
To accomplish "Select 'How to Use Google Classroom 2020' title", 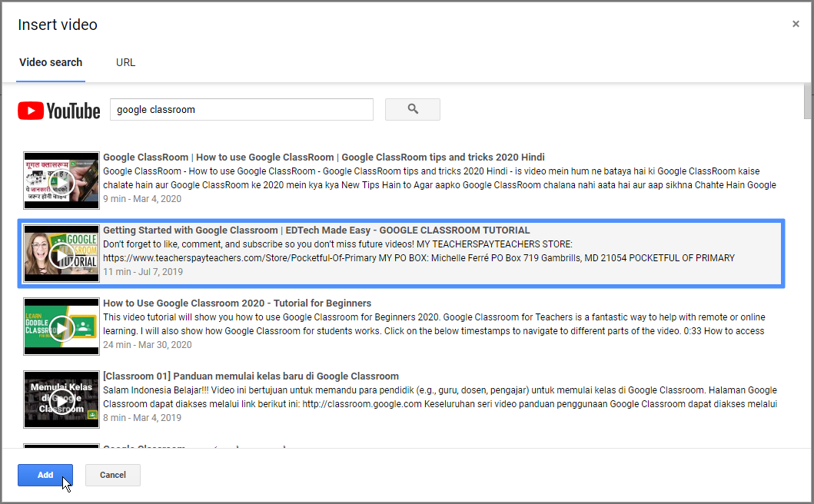I will [237, 303].
